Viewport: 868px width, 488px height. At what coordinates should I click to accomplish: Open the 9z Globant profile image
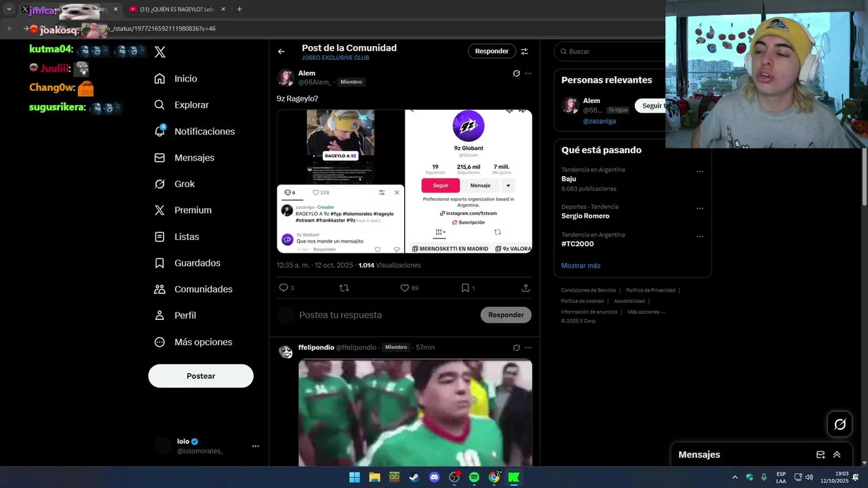[469, 181]
